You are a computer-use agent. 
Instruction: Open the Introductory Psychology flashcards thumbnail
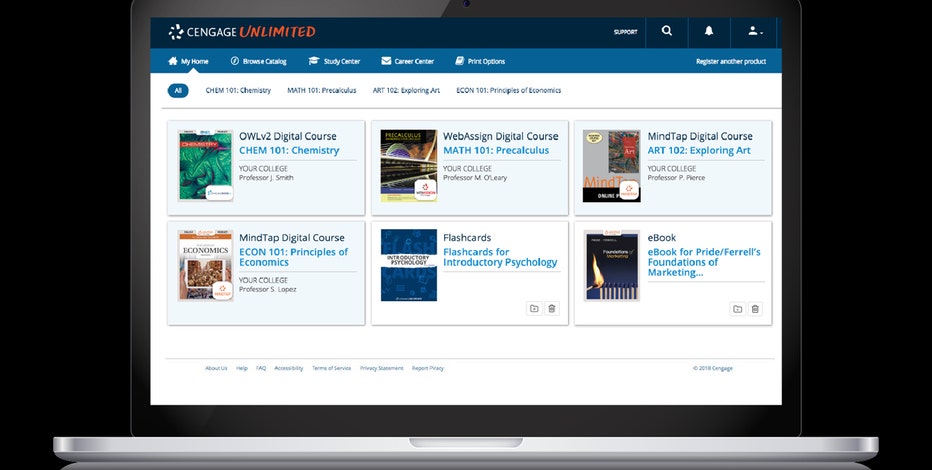[409, 265]
